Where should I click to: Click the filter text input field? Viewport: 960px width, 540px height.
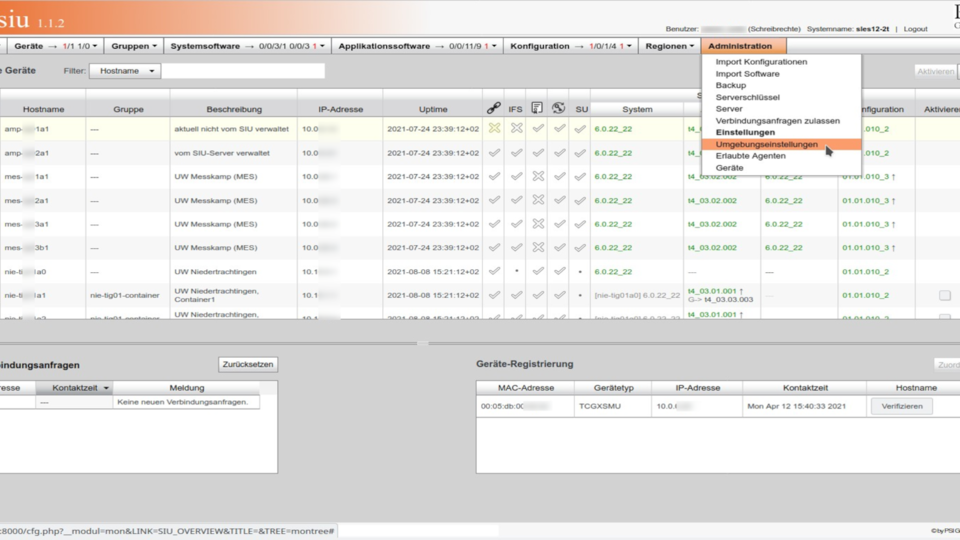tap(243, 71)
